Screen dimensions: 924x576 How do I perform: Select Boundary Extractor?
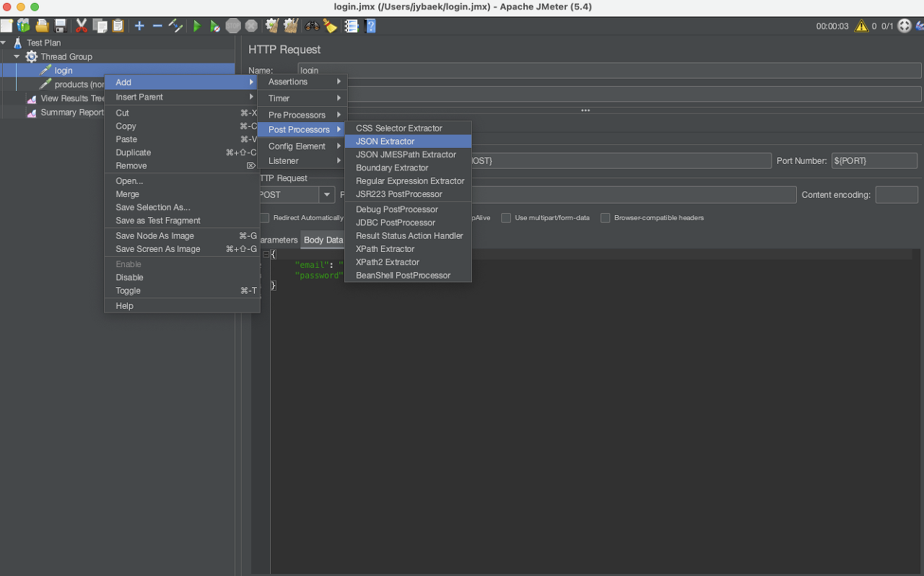click(408, 167)
